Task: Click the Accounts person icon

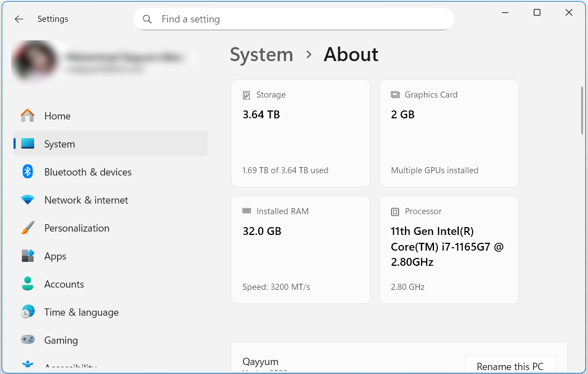Action: 28,284
